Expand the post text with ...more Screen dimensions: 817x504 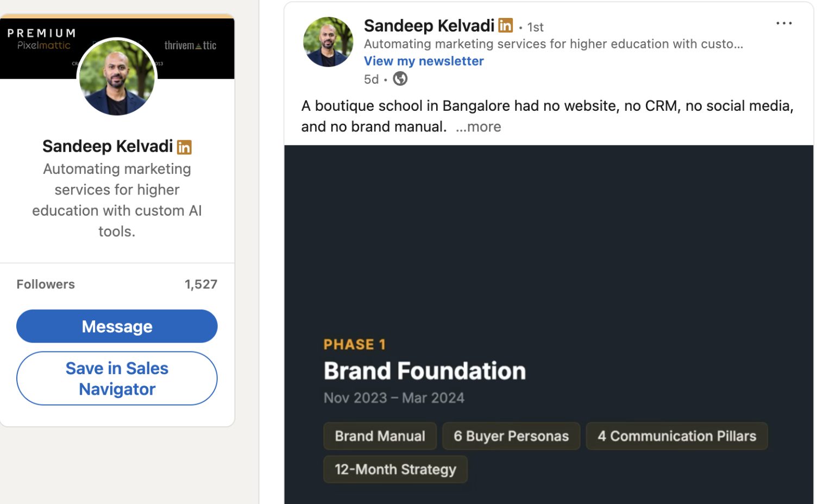[x=479, y=126]
